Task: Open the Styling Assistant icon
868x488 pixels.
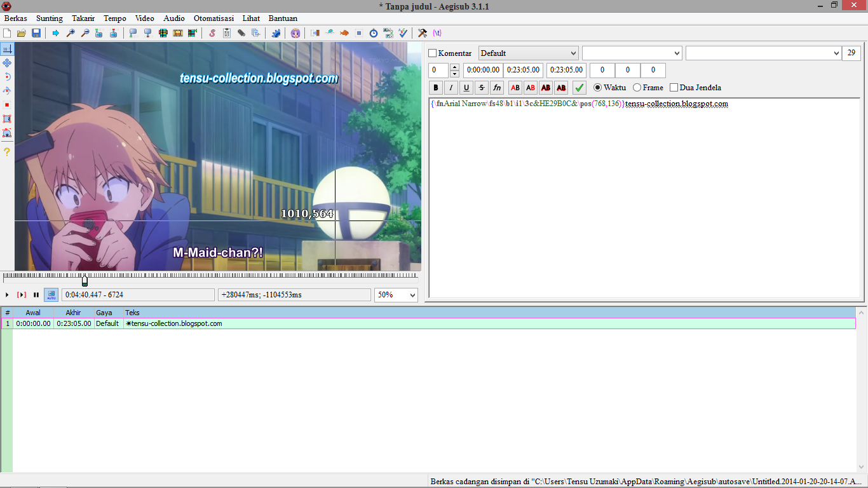Action: pos(330,33)
